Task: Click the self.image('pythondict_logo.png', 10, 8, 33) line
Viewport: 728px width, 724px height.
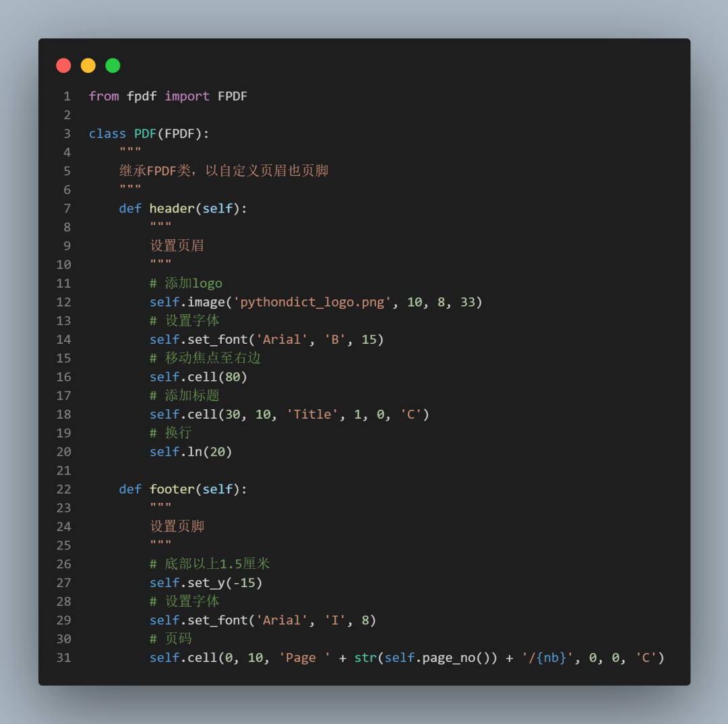Action: pos(315,302)
